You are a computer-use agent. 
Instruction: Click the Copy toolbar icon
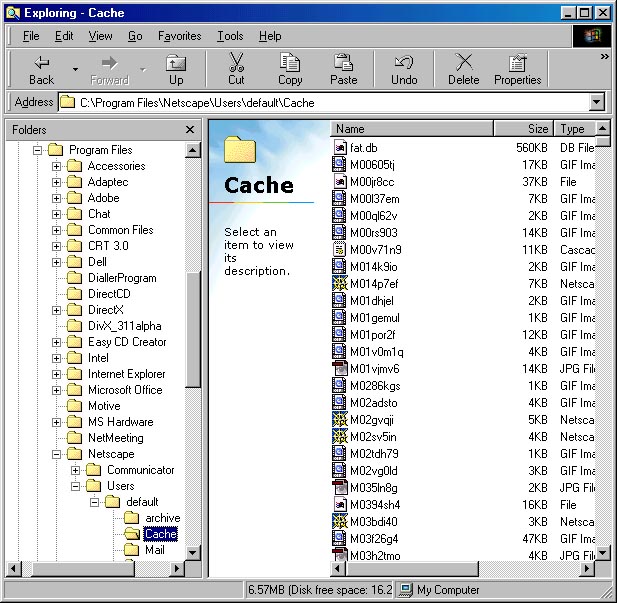[290, 63]
